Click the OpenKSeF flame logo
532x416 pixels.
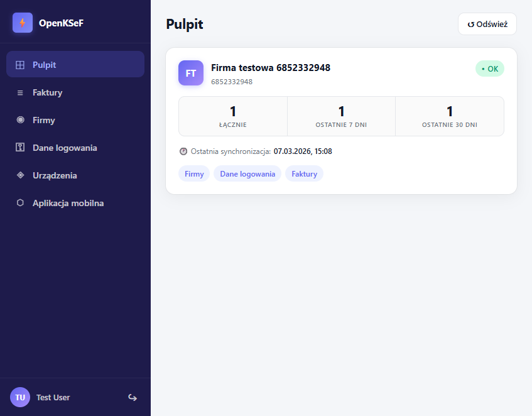click(22, 23)
